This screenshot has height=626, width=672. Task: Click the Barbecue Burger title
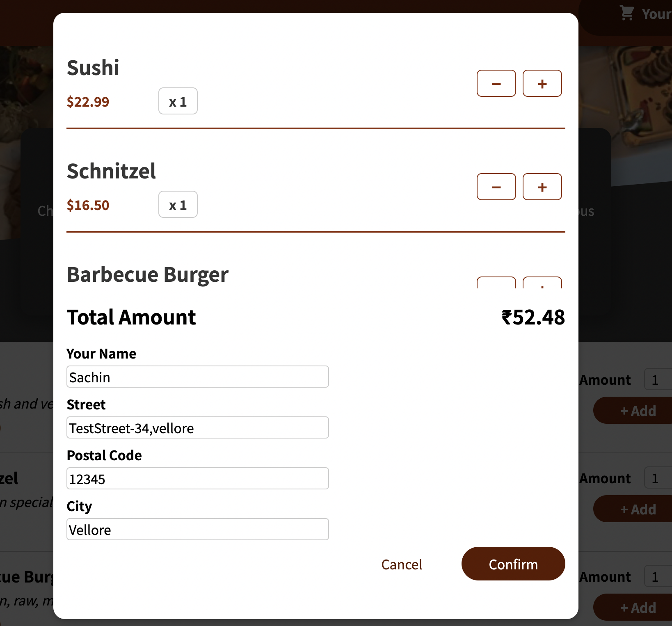coord(147,274)
